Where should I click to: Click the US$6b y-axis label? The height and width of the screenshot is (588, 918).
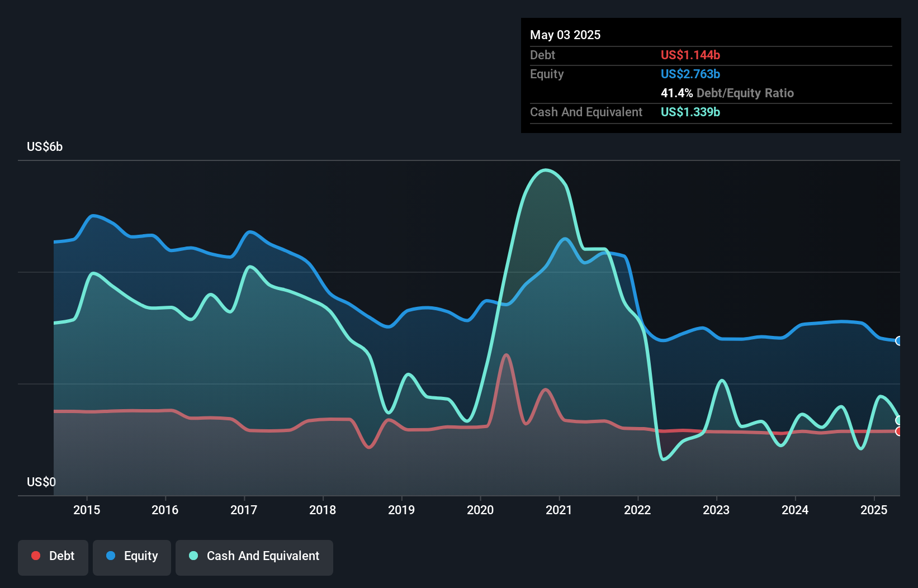click(x=45, y=147)
